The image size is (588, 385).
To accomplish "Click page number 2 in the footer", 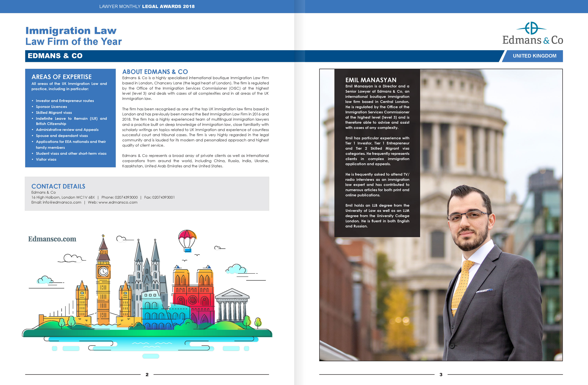I will 147,375.
